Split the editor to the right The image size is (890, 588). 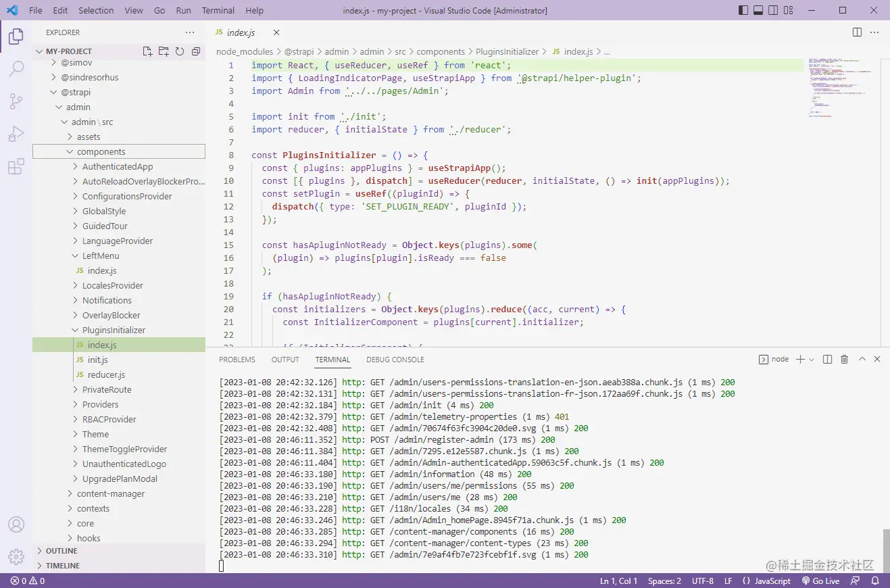[857, 32]
